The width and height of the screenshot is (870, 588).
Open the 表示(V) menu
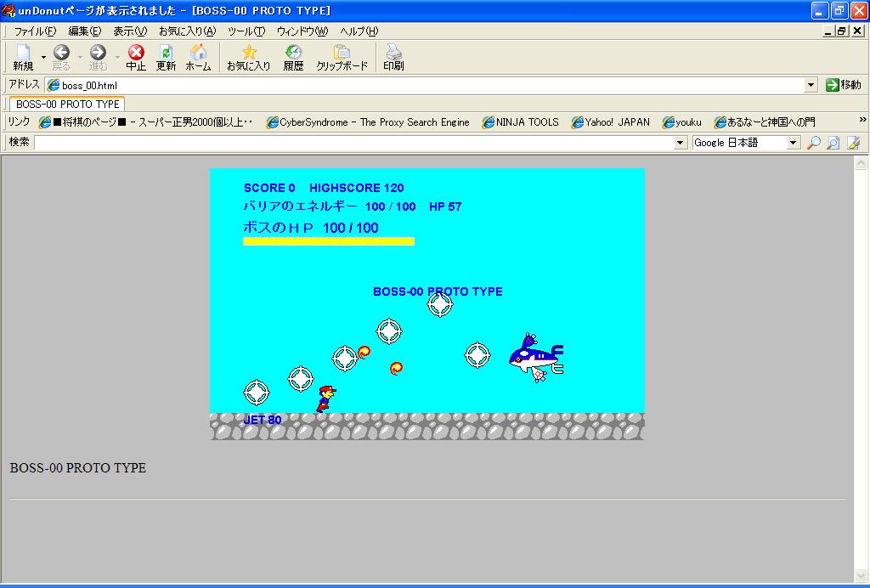click(130, 31)
